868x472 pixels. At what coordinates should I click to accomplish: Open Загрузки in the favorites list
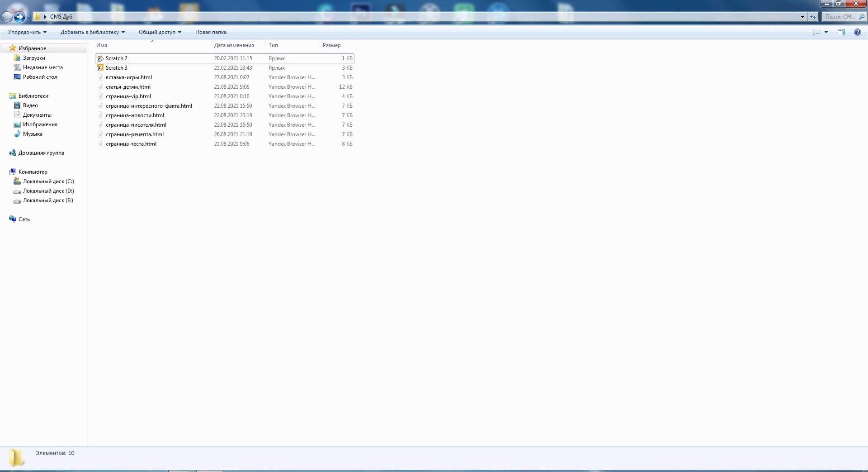[x=34, y=58]
